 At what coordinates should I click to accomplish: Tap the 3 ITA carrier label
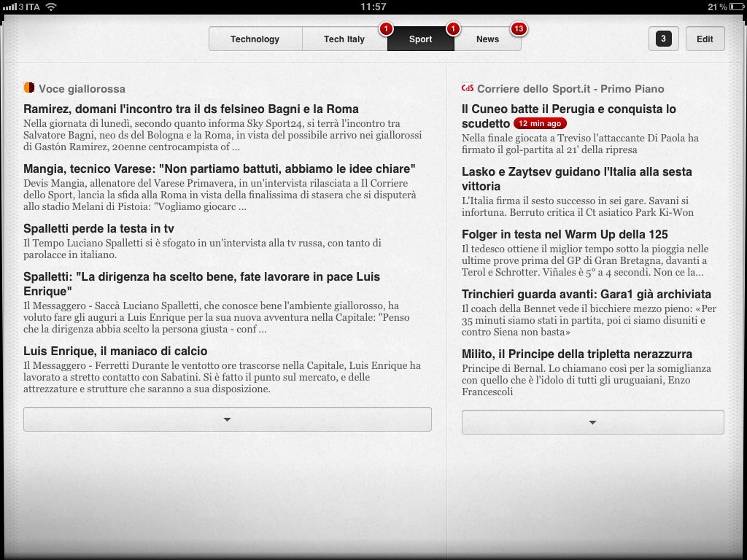pyautogui.click(x=29, y=7)
